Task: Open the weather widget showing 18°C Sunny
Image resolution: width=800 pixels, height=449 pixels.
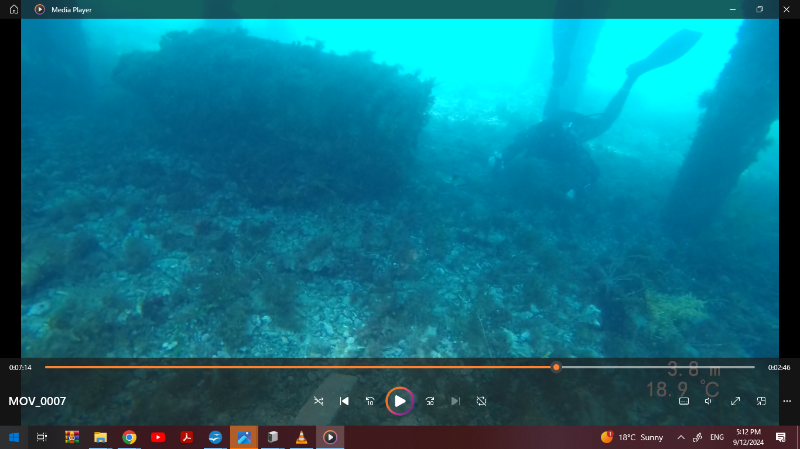Action: tap(632, 437)
